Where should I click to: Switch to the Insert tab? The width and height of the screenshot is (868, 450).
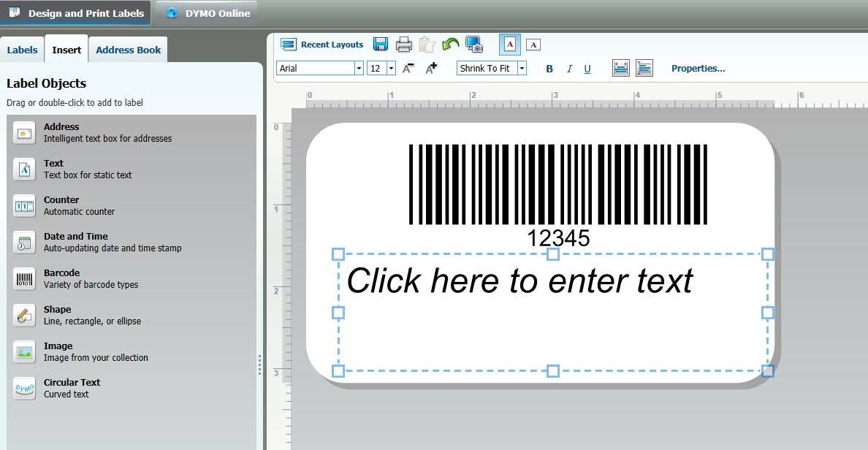[66, 50]
